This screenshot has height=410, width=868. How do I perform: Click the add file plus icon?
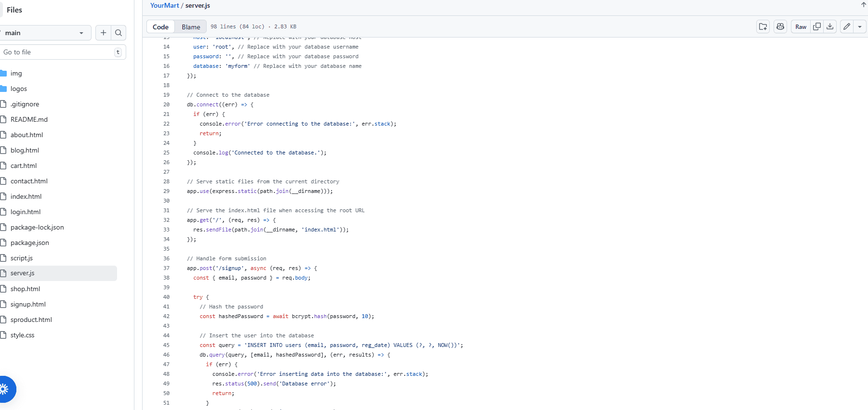pos(103,33)
